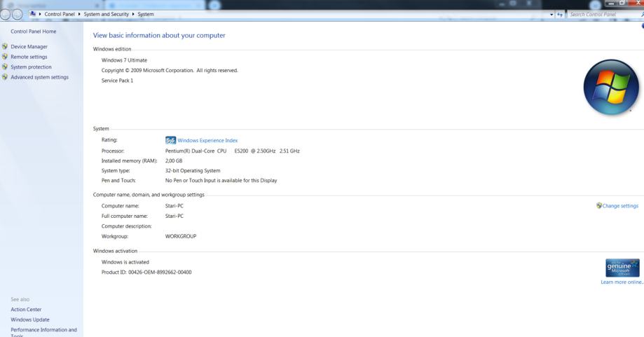Viewport: 644px width, 337px height.
Task: Open Windows Update link
Action: tap(30, 319)
